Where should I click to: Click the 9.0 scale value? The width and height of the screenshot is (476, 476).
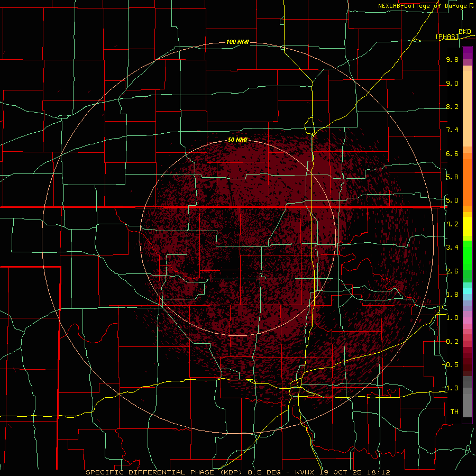[x=452, y=83]
